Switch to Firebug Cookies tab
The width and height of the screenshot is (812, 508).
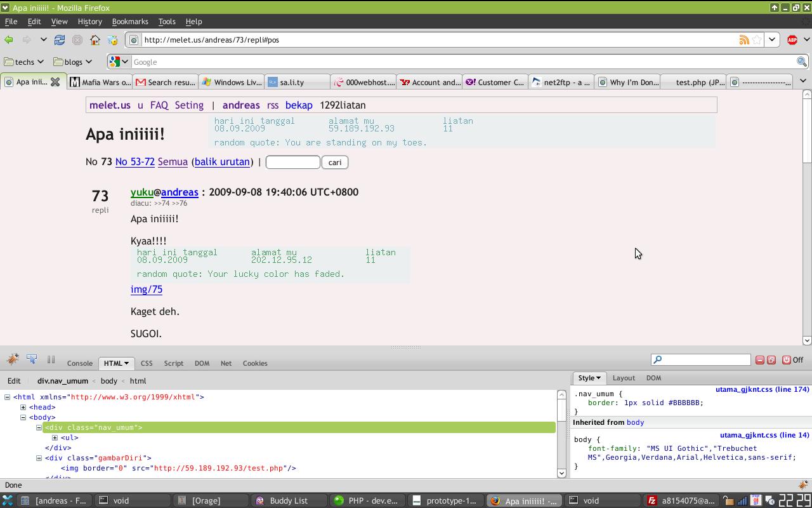(x=255, y=363)
